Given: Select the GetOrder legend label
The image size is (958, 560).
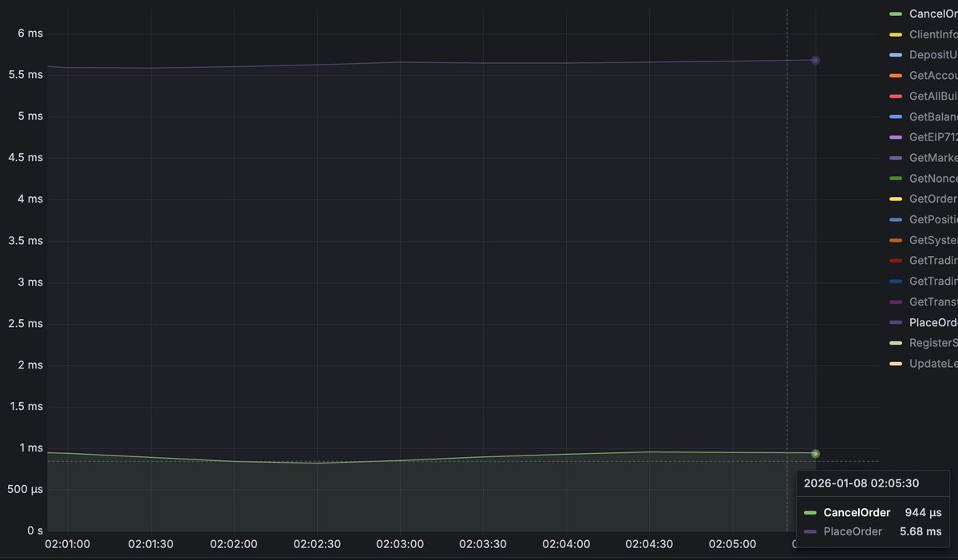Looking at the screenshot, I should [933, 199].
